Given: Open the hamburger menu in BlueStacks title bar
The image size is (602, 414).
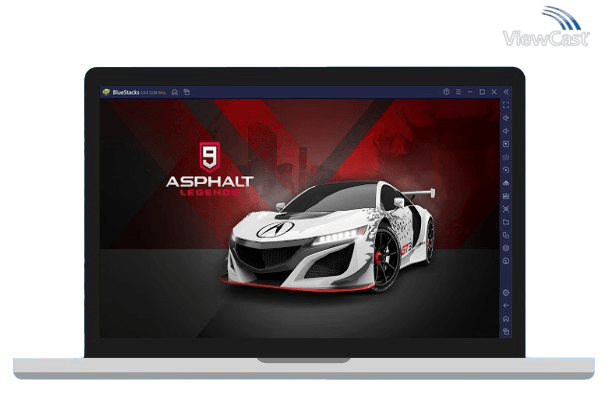Looking at the screenshot, I should tap(458, 92).
